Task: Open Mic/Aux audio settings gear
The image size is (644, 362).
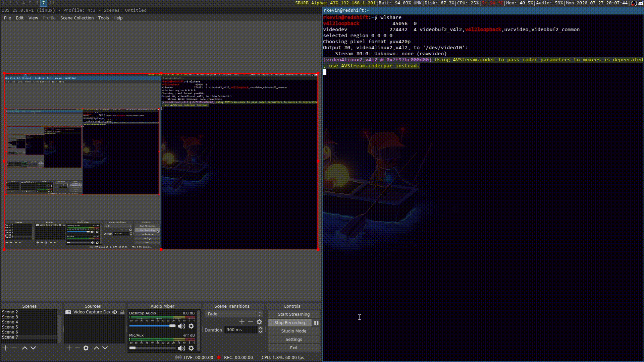Action: click(x=191, y=348)
